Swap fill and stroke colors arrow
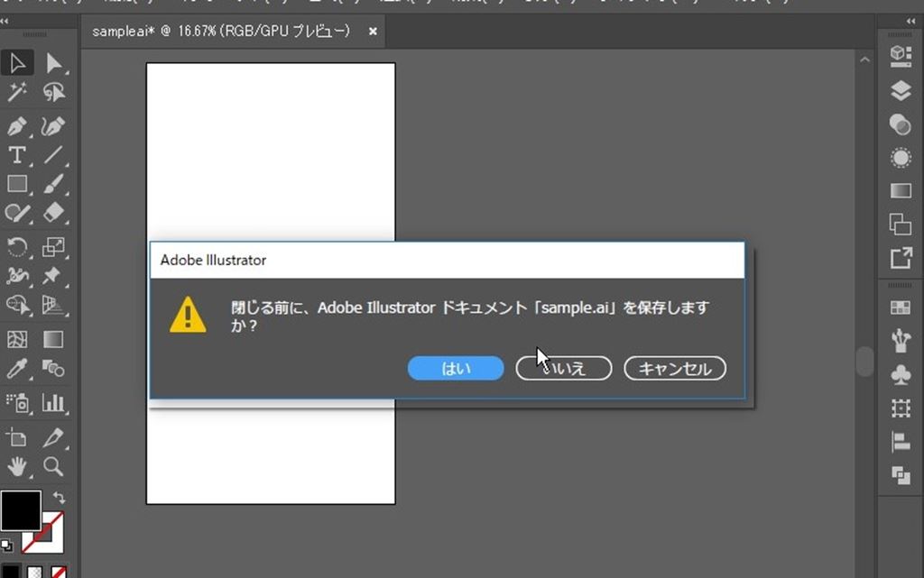The width and height of the screenshot is (924, 578). [x=60, y=498]
